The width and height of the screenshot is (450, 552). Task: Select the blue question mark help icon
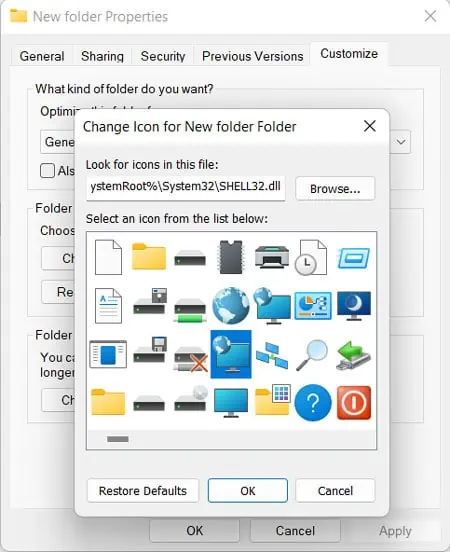point(313,403)
